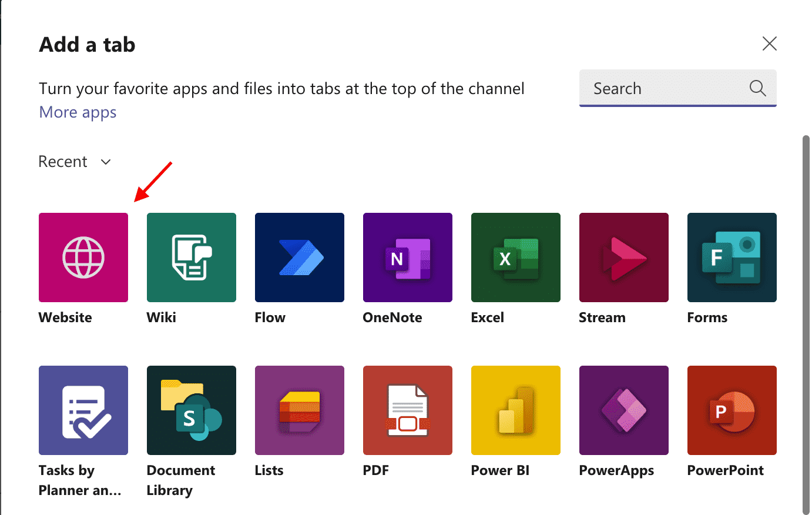Close the Add a tab dialog
Image resolution: width=812 pixels, height=515 pixels.
coord(769,44)
